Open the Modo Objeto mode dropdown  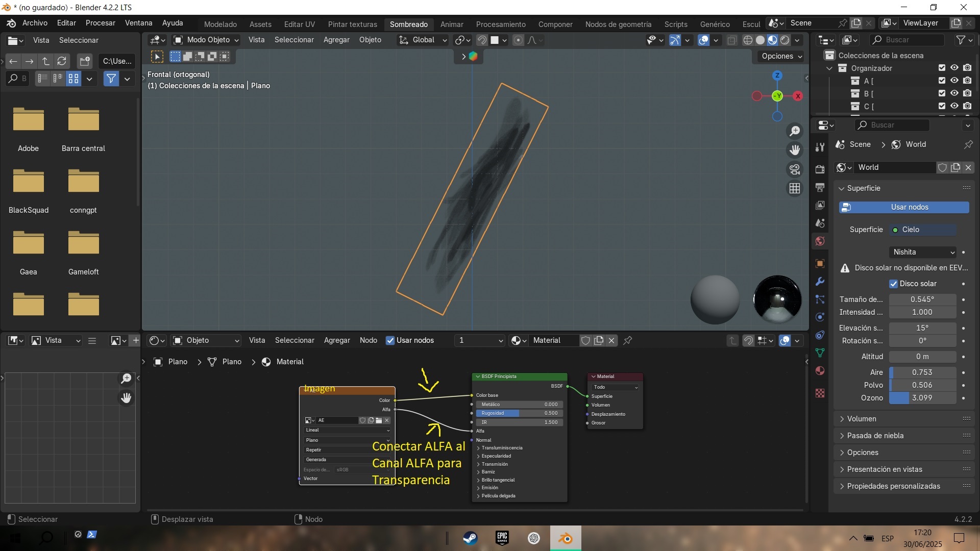pos(206,40)
